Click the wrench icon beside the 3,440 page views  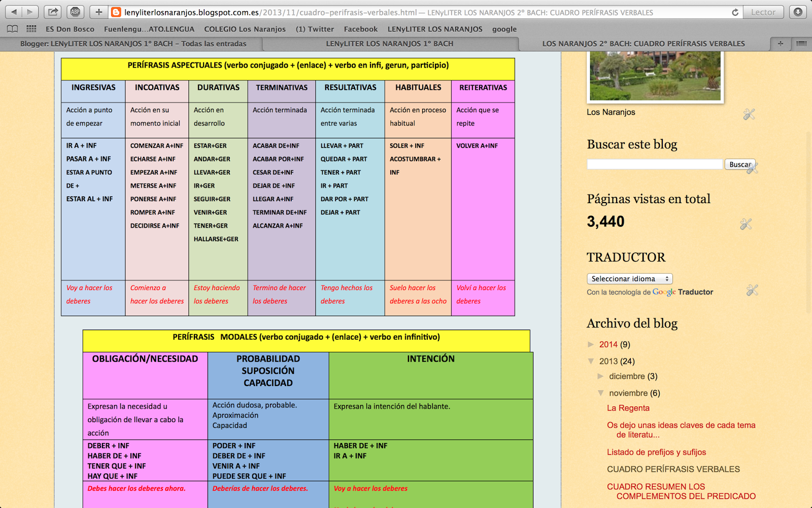coord(746,224)
